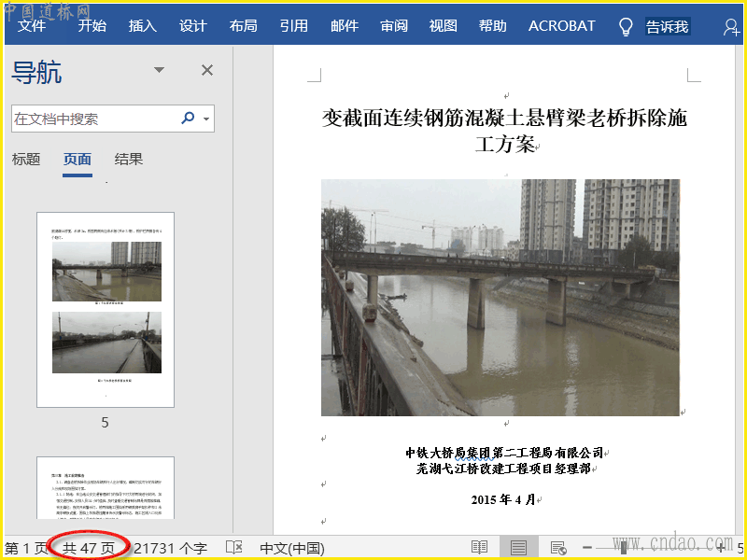Click the proofing errors book icon

[234, 548]
